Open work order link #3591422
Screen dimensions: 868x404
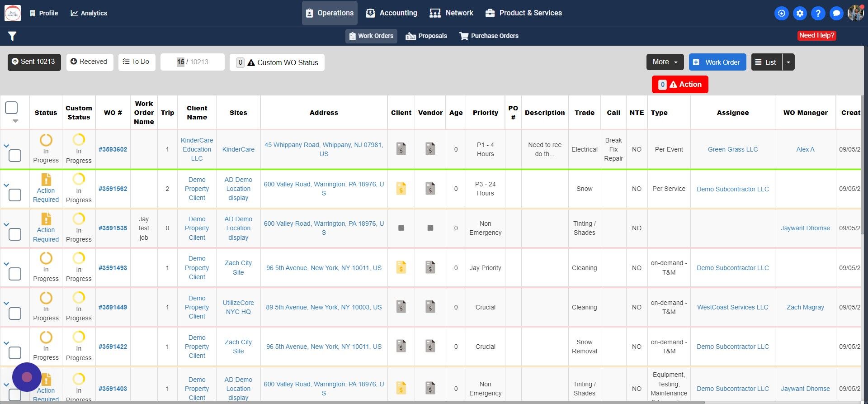(x=113, y=347)
